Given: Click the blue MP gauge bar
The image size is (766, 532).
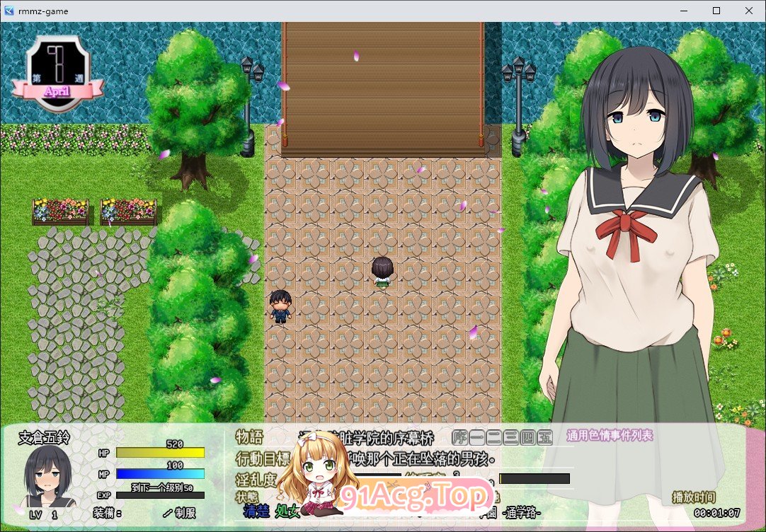Looking at the screenshot, I should pyautogui.click(x=160, y=474).
